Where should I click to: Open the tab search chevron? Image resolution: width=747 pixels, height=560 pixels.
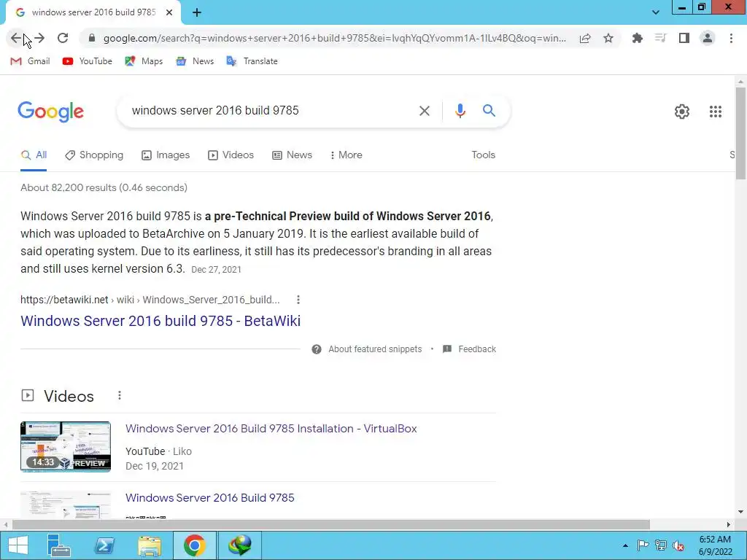click(x=656, y=12)
